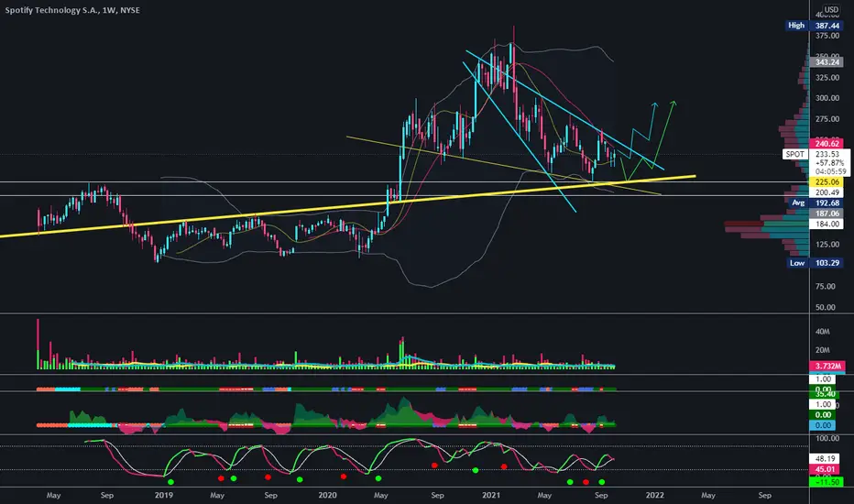Click the 2021 label on time axis
The height and width of the screenshot is (504, 854).
click(x=491, y=495)
